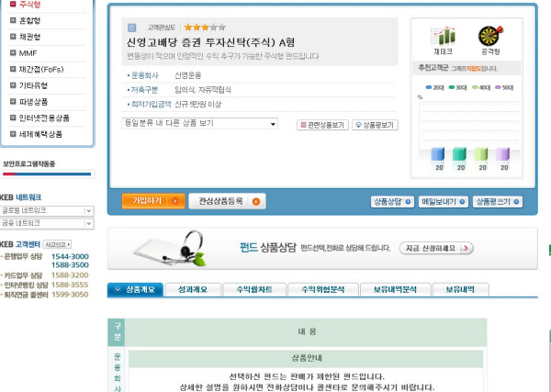551x392 pixels.
Task: Click 인터넷뱅킹 상담 number 1588-3555
Action: click(x=70, y=285)
